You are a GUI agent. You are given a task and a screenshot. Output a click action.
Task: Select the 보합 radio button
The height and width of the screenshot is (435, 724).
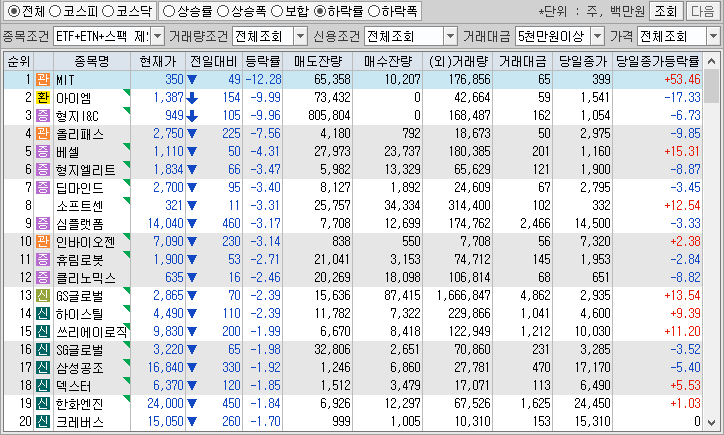277,11
